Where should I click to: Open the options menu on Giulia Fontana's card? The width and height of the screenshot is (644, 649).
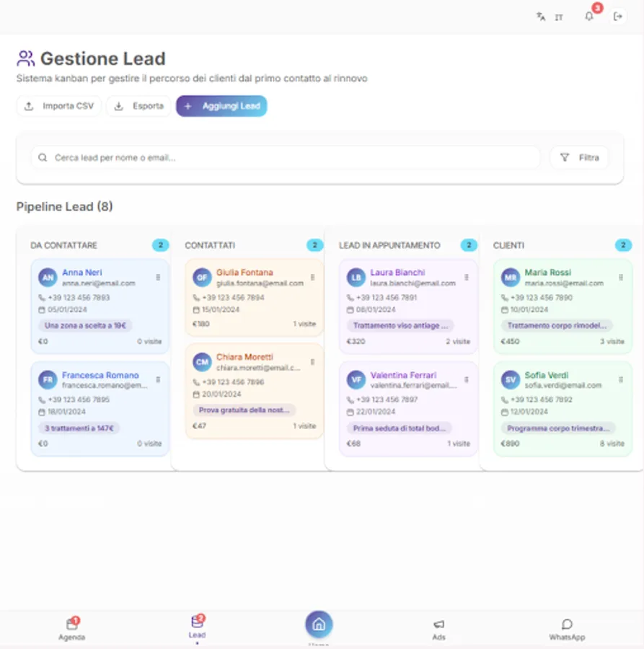[312, 277]
